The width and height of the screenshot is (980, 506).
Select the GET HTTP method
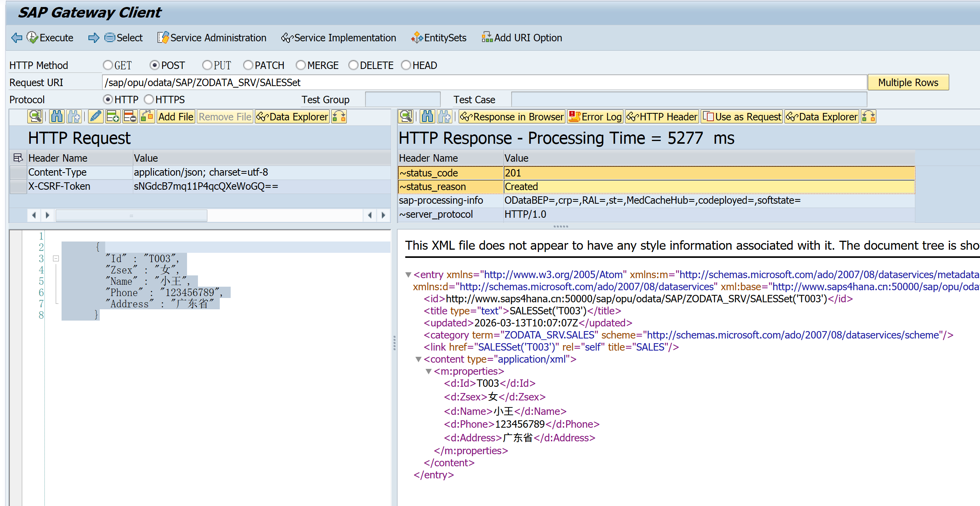108,65
